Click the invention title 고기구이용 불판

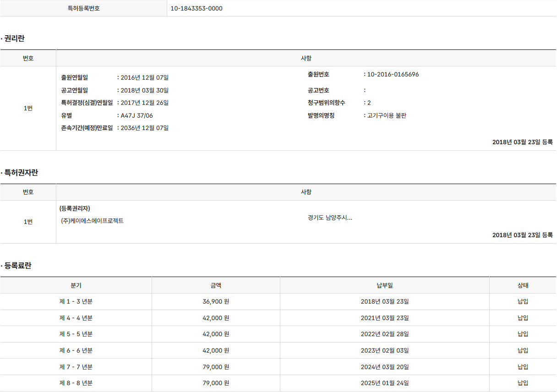387,115
